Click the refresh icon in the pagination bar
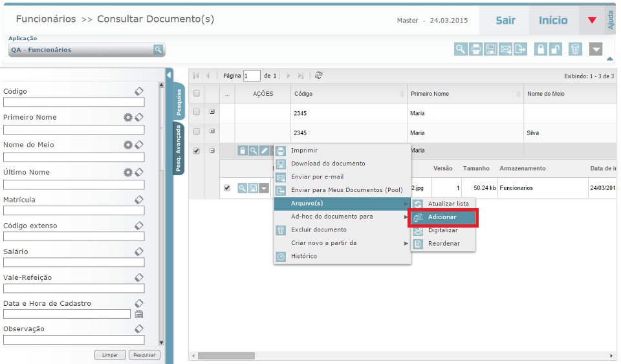 pyautogui.click(x=319, y=76)
